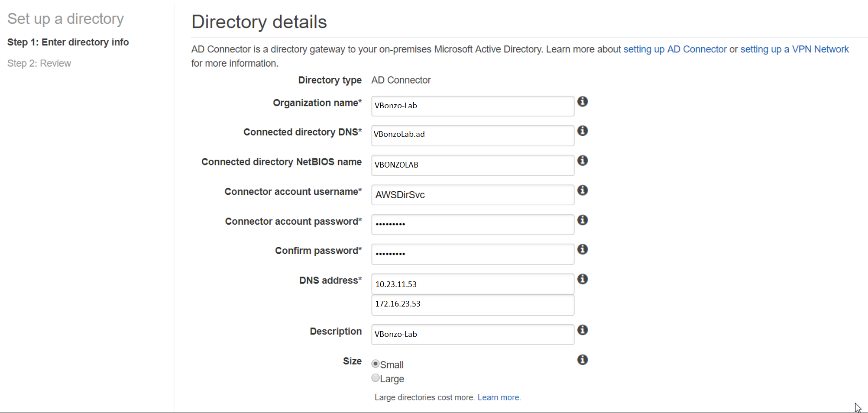Click the 172.16.23.53 DNS address field
The width and height of the screenshot is (868, 413).
(472, 304)
